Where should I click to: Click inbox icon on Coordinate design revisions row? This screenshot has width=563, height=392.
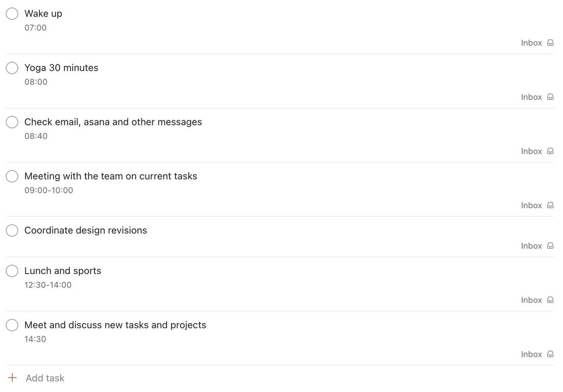550,246
